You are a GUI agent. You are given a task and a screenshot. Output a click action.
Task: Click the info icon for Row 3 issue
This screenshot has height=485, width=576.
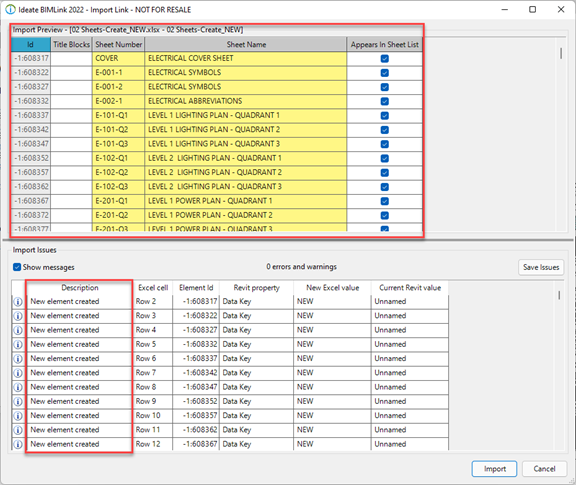point(18,316)
